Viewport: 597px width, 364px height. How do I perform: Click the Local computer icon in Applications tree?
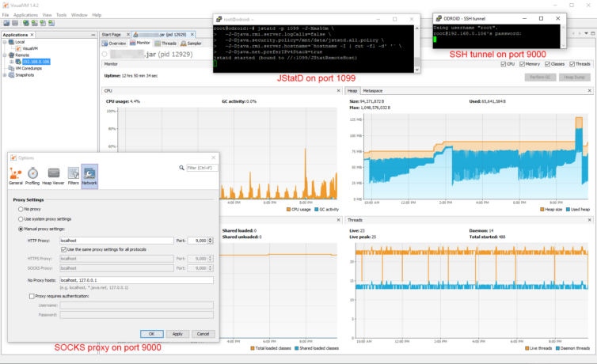point(11,42)
